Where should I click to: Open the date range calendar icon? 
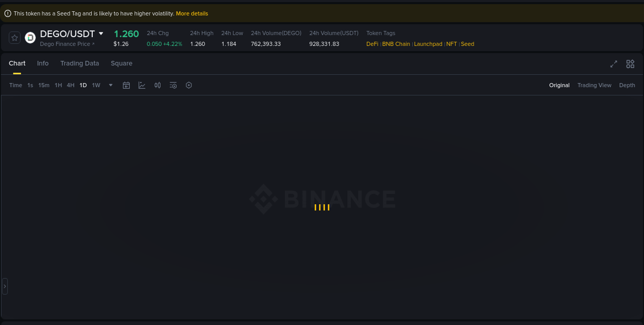[126, 85]
